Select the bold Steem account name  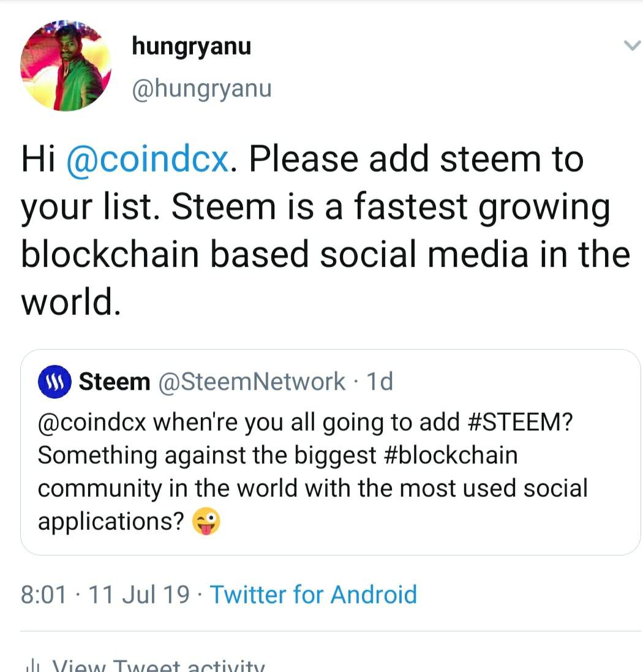click(115, 382)
